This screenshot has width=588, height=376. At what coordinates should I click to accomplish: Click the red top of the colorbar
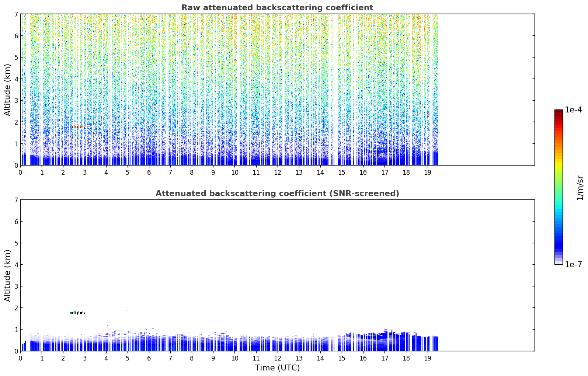point(559,115)
